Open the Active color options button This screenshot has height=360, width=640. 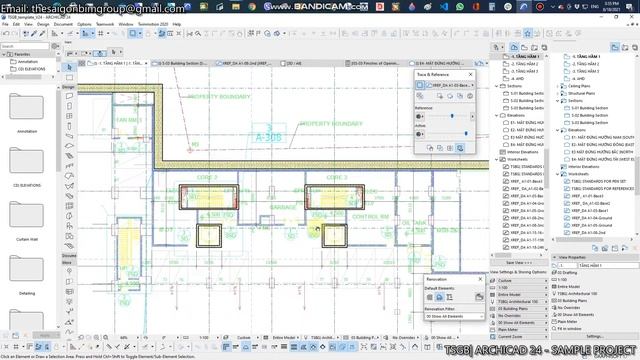419,134
